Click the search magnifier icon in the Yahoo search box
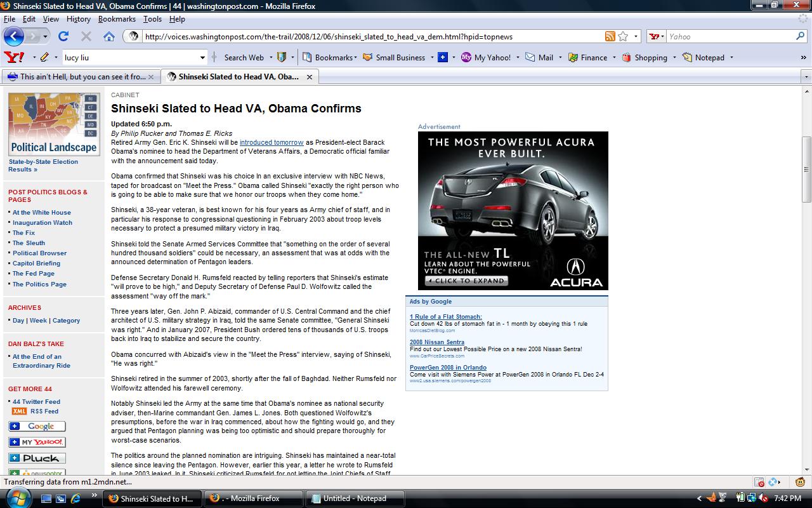Screen dimensions: 812x508 (x=802, y=36)
